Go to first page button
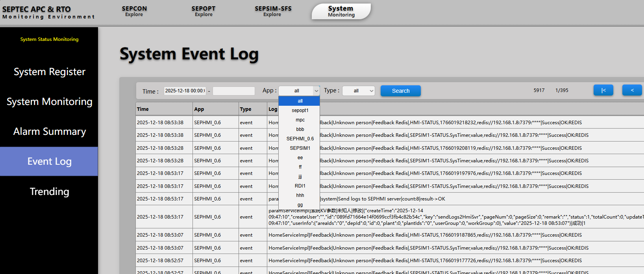The width and height of the screenshot is (644, 274). (x=603, y=90)
